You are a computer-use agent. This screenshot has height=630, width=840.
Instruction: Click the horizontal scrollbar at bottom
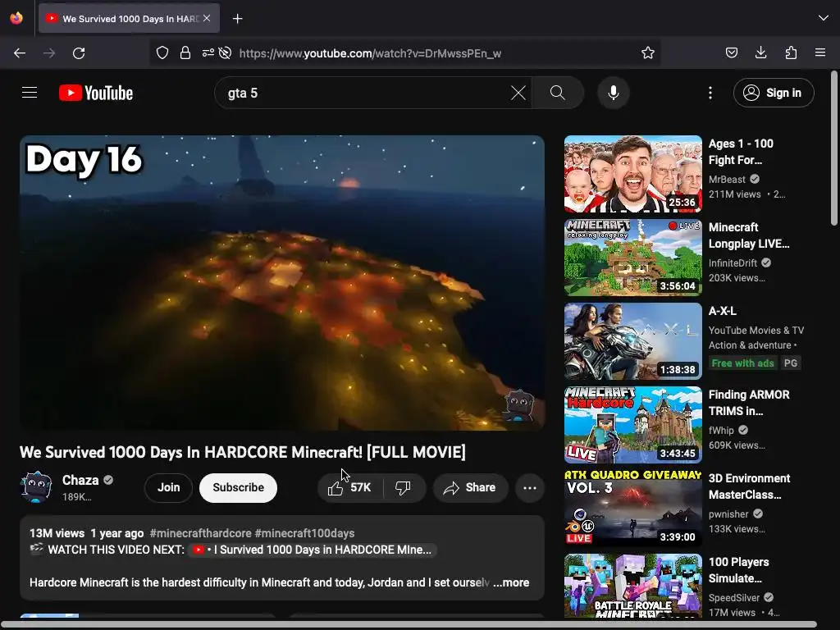coord(409,624)
